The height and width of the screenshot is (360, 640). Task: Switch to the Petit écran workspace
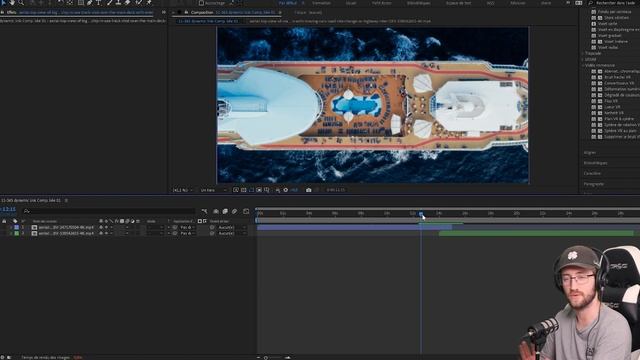(x=381, y=3)
